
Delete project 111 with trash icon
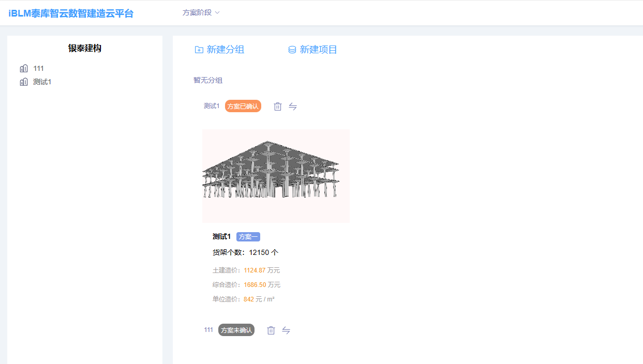click(271, 330)
